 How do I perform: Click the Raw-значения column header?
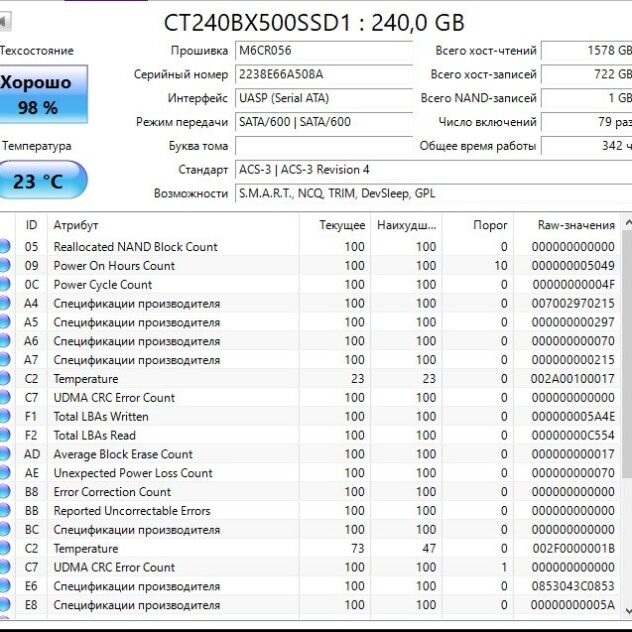click(567, 225)
